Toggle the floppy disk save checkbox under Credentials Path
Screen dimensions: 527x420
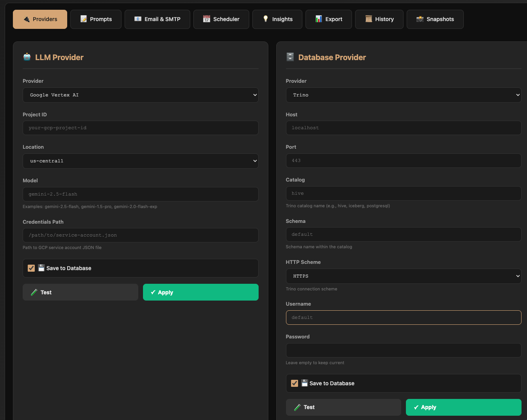31,268
